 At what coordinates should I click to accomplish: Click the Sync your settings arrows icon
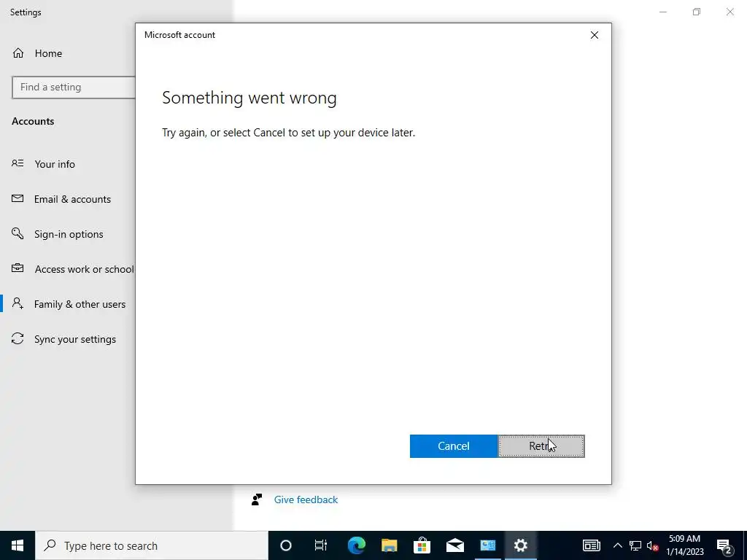18,338
